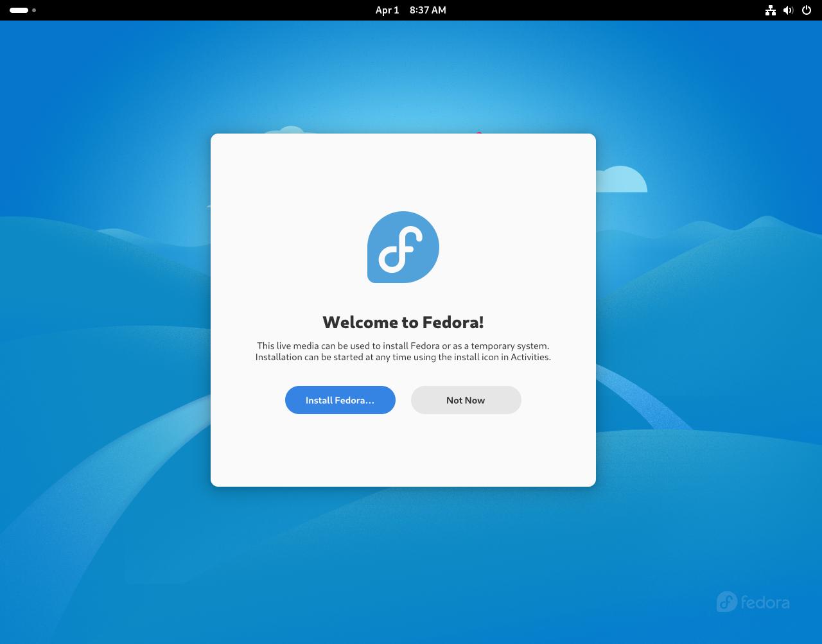Click the volume speaker icon
The image size is (822, 644).
point(789,10)
